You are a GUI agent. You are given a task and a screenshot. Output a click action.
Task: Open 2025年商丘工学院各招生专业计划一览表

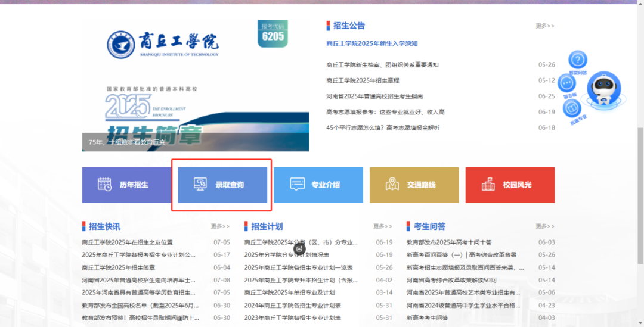point(299,267)
